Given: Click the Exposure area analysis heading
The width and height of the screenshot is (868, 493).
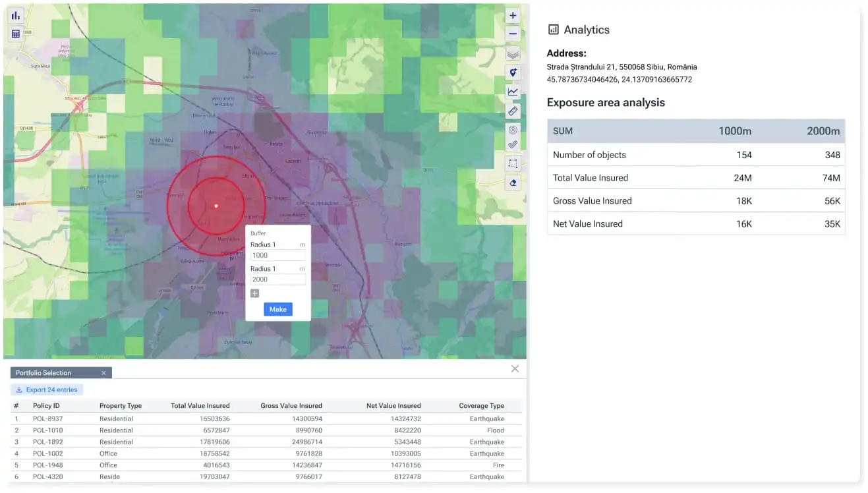Looking at the screenshot, I should click(606, 102).
